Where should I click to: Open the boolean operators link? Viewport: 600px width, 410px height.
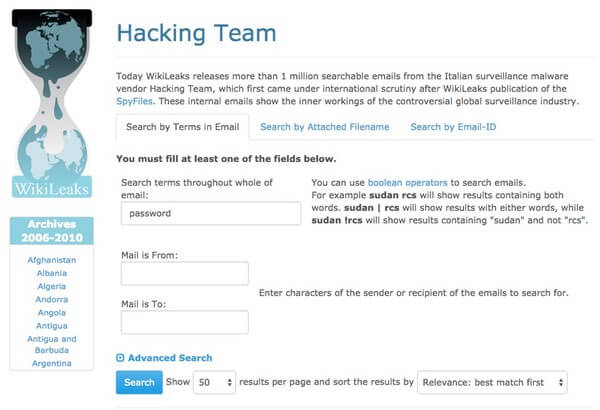click(408, 183)
